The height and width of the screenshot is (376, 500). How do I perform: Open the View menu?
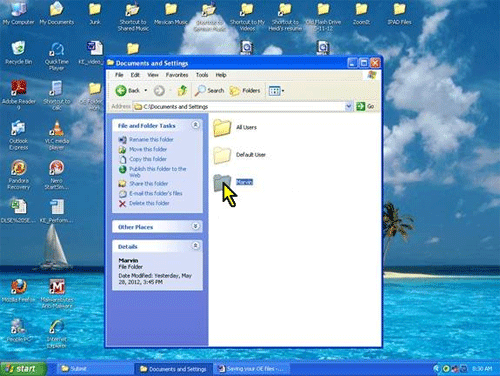pos(153,75)
